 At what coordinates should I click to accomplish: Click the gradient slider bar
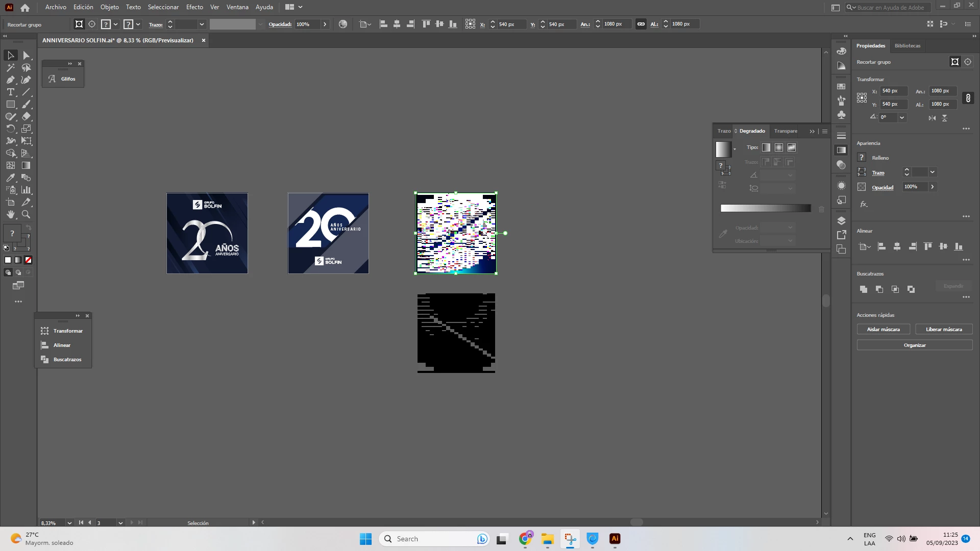(765, 208)
